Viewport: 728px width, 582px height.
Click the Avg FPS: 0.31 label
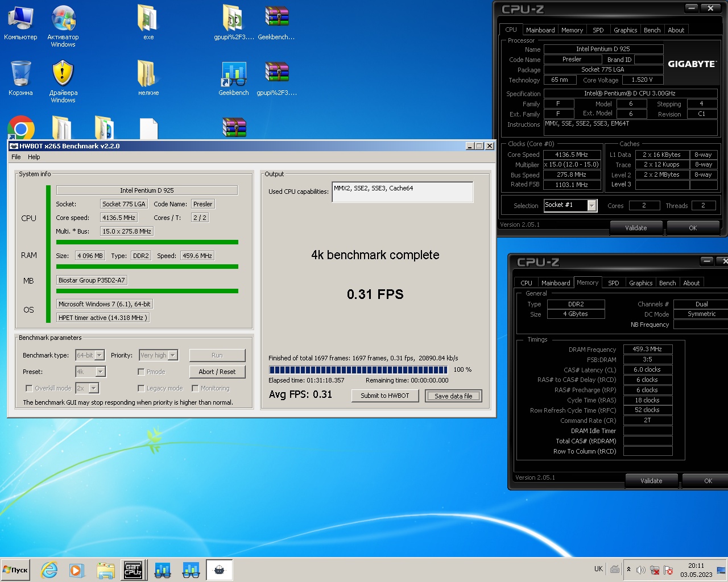click(x=300, y=394)
